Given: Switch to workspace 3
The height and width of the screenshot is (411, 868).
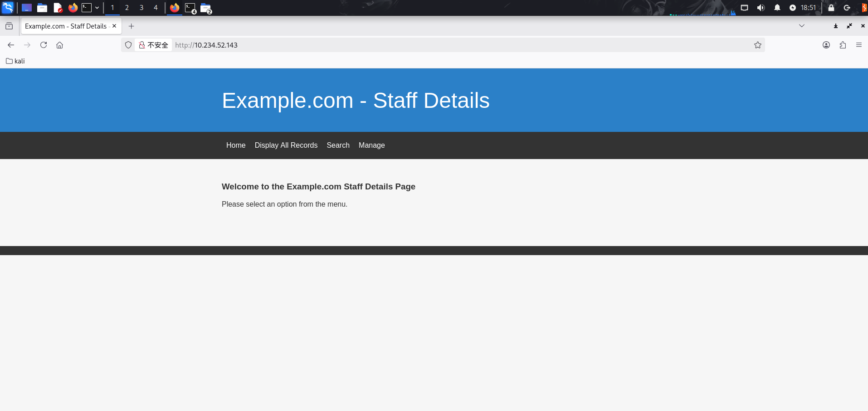Looking at the screenshot, I should pyautogui.click(x=141, y=8).
